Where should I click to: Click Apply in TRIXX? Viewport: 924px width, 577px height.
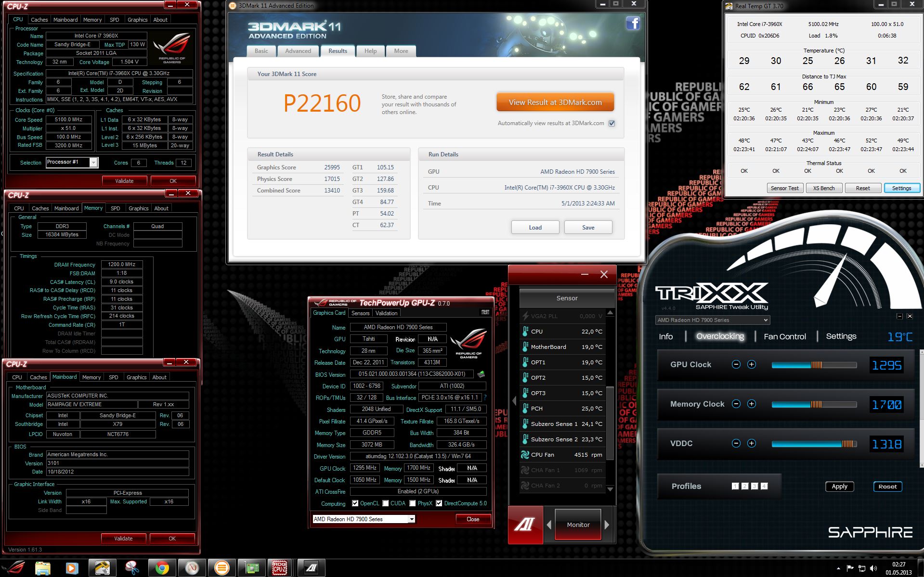(839, 487)
